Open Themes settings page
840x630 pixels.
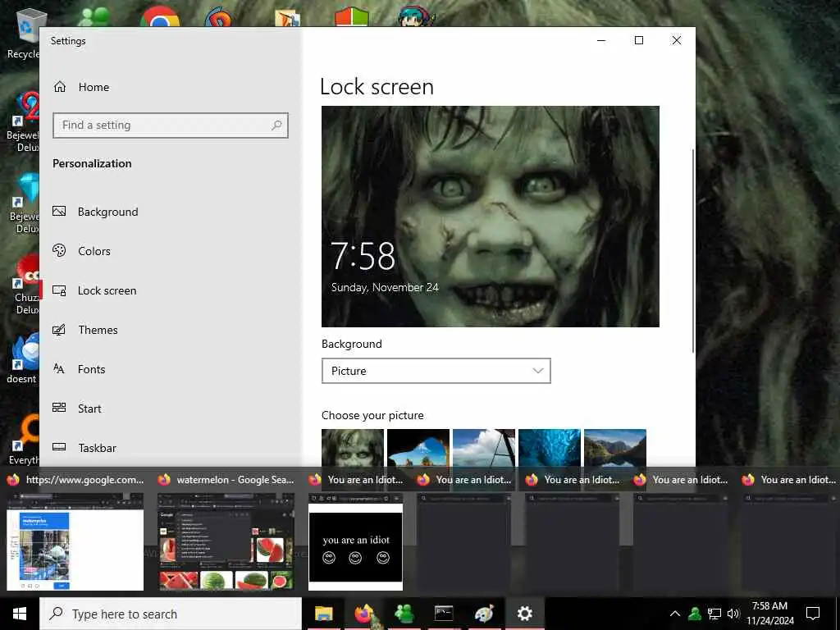(84, 330)
